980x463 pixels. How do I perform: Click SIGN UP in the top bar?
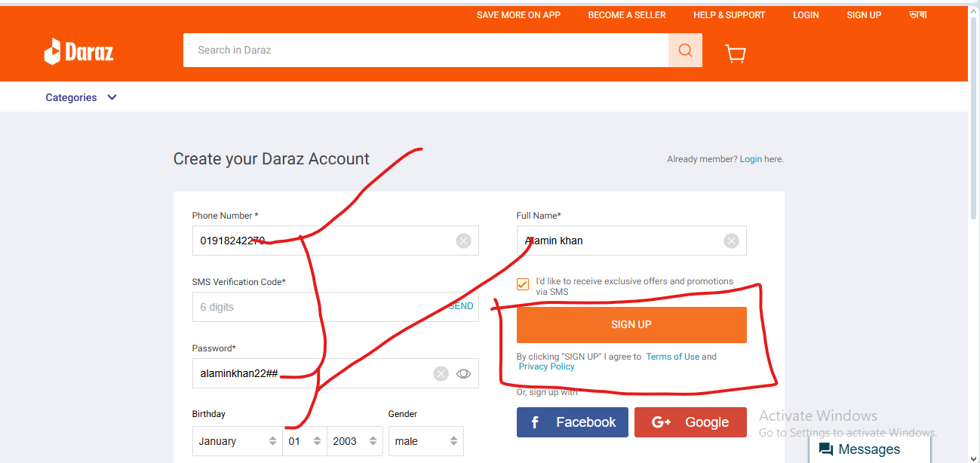[864, 15]
